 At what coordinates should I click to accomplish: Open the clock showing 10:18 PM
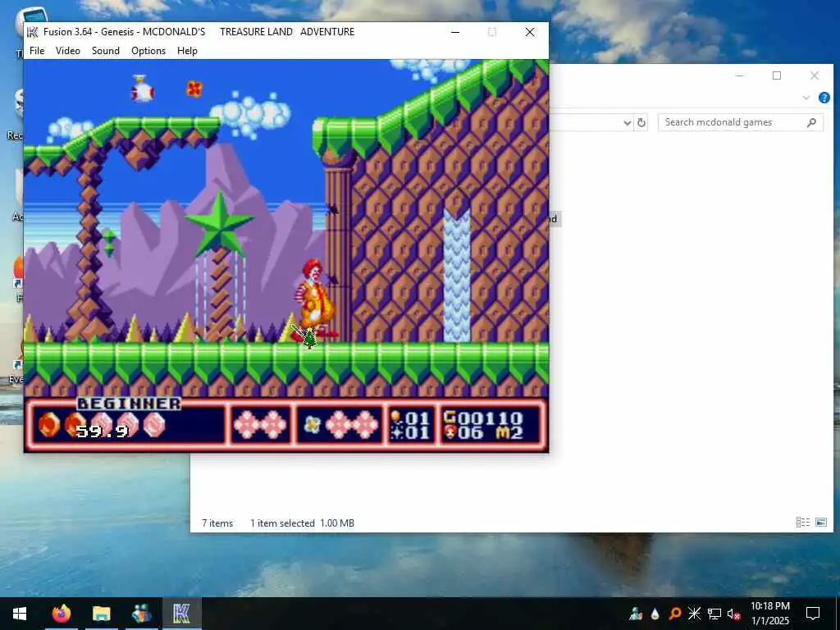[x=770, y=614]
